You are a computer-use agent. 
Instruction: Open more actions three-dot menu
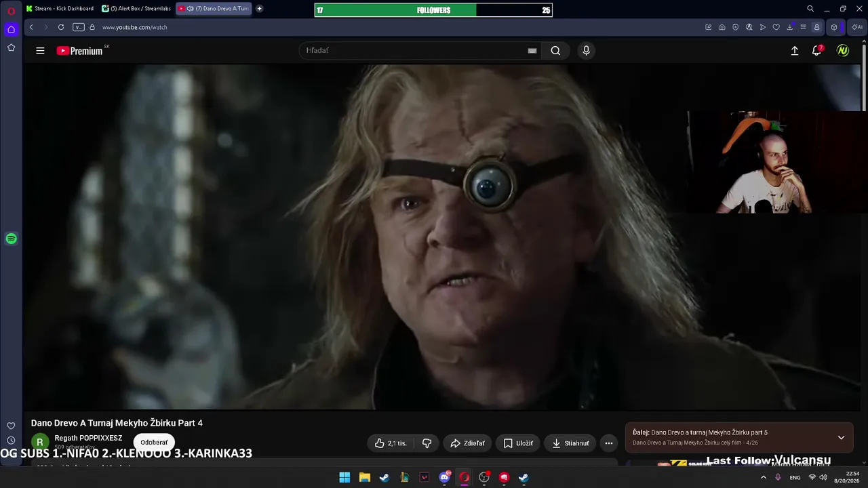pos(609,443)
